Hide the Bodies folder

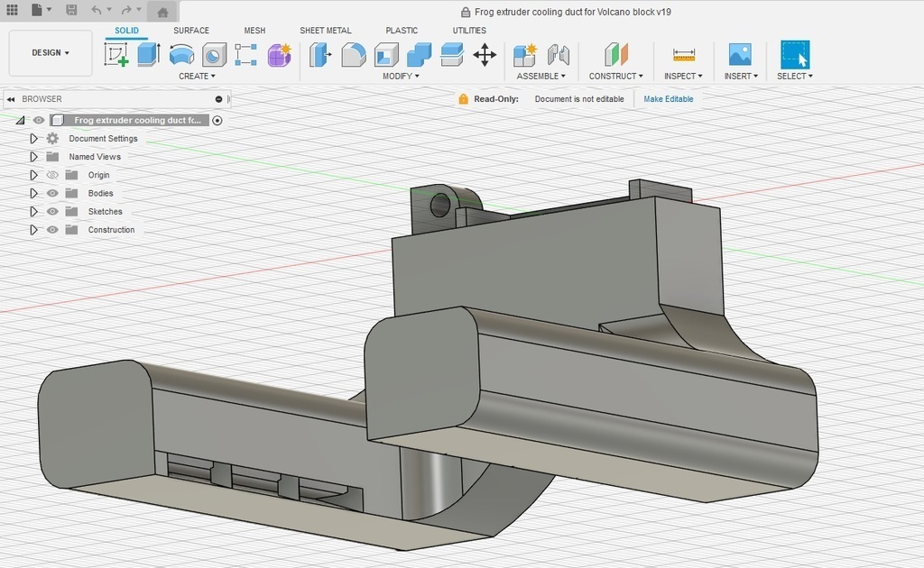click(52, 193)
